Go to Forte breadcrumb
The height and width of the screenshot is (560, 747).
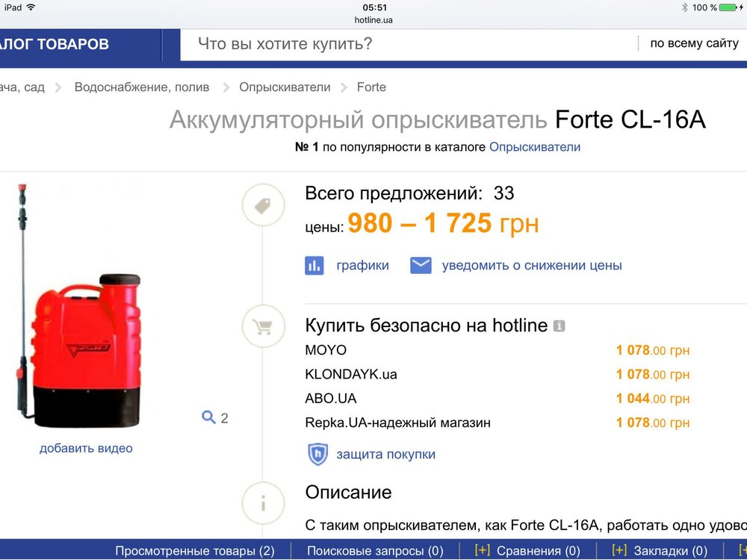point(371,87)
